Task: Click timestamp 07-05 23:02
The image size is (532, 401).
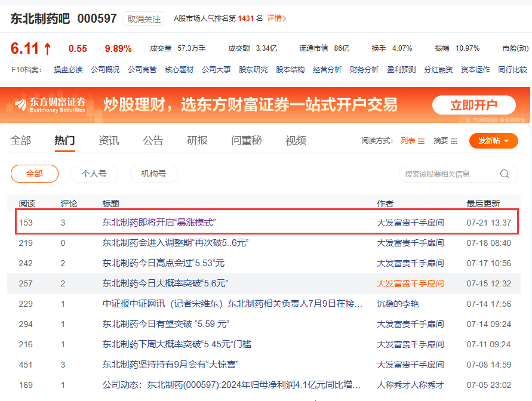Action: 488,385
